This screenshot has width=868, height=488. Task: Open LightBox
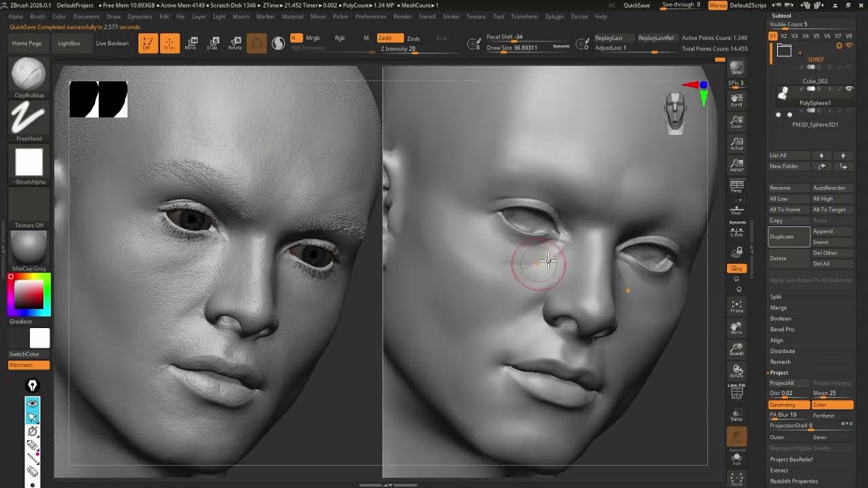coord(69,43)
